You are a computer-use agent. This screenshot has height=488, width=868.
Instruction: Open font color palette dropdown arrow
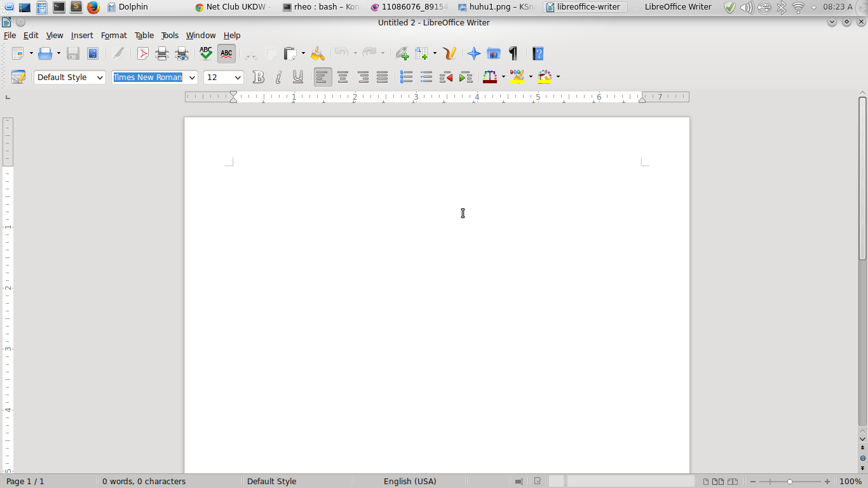click(503, 77)
